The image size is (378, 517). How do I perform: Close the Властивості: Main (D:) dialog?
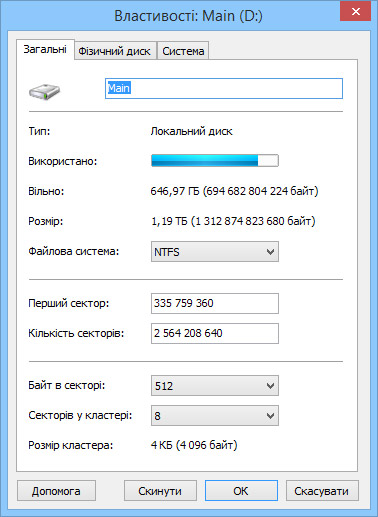[355, 11]
